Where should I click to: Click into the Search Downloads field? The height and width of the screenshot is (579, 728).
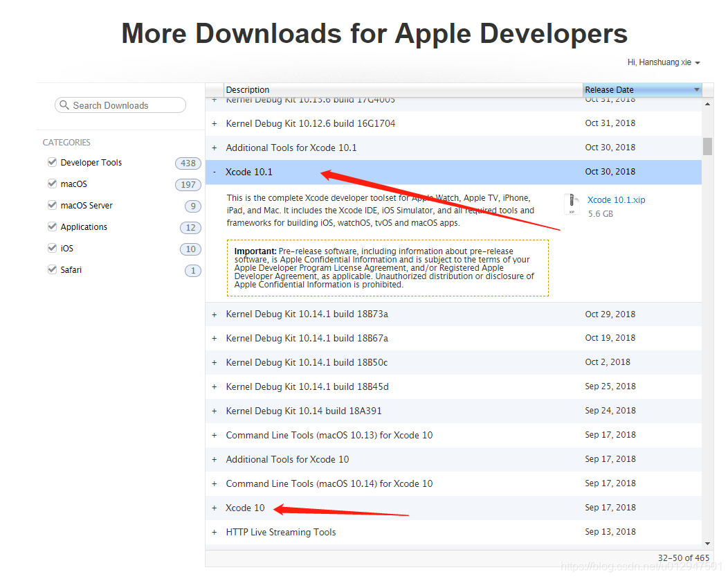tap(120, 105)
